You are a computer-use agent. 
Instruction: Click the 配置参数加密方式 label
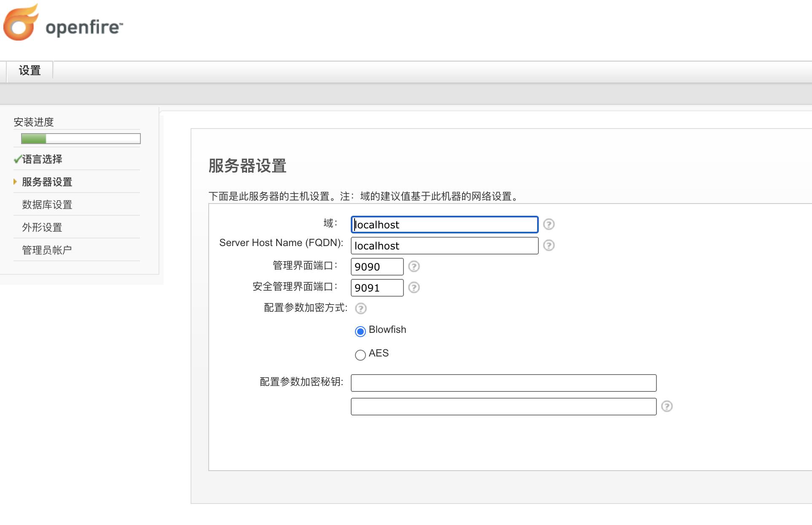pyautogui.click(x=306, y=308)
